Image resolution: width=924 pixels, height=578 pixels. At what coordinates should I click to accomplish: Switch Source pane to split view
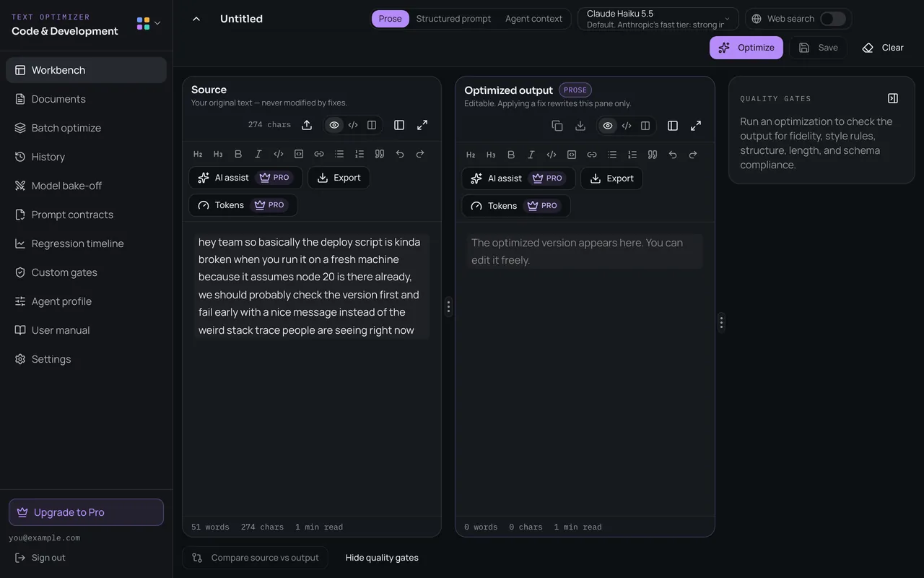pos(372,125)
